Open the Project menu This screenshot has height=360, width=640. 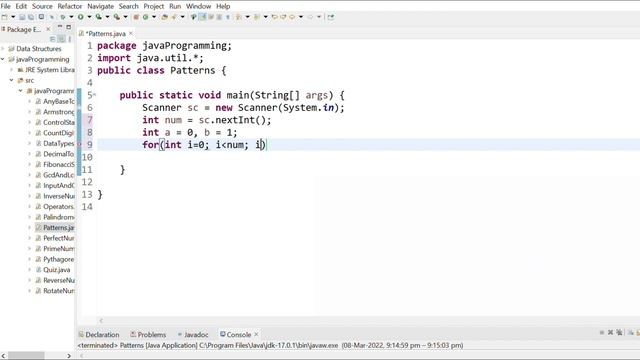pyautogui.click(x=154, y=6)
